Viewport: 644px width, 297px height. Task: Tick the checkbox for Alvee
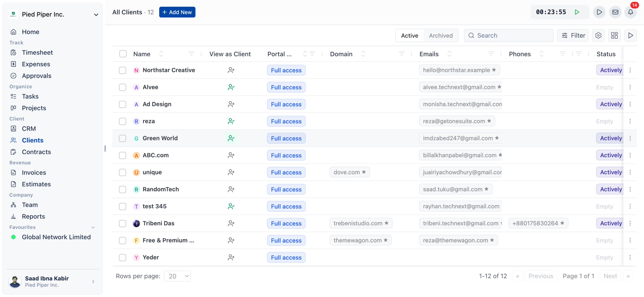[x=123, y=87]
